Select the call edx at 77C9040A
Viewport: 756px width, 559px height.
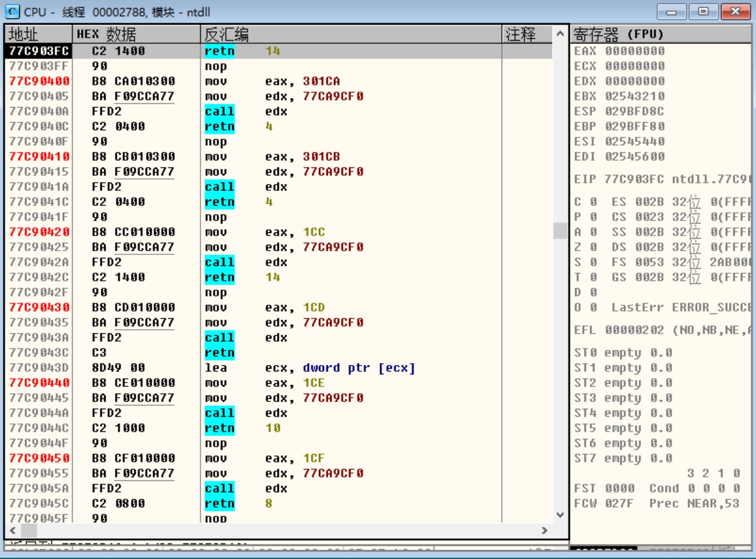[246, 111]
